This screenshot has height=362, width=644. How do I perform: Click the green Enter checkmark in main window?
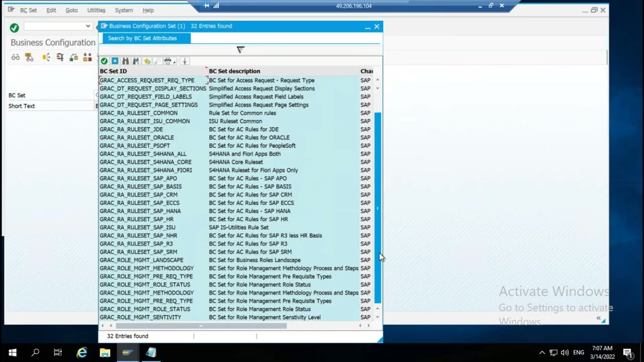[14, 28]
